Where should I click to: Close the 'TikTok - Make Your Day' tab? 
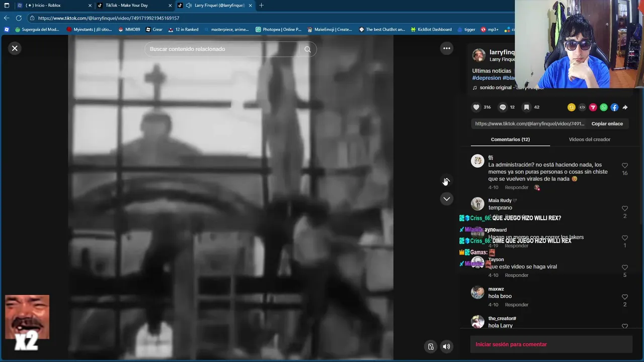point(170,6)
